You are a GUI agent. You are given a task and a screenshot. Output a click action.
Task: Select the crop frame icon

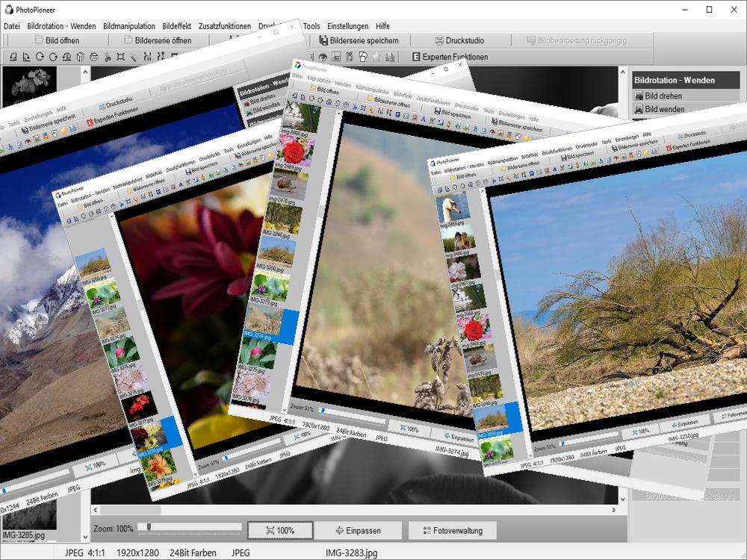point(120,57)
